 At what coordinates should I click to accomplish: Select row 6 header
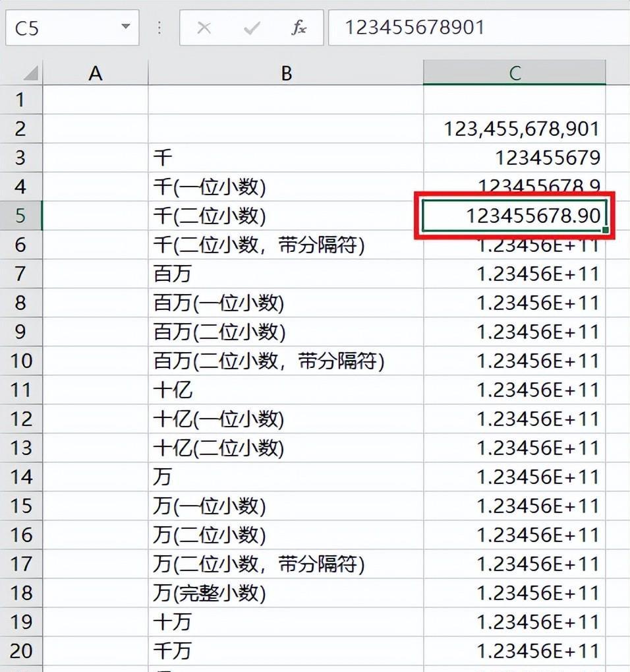20,245
